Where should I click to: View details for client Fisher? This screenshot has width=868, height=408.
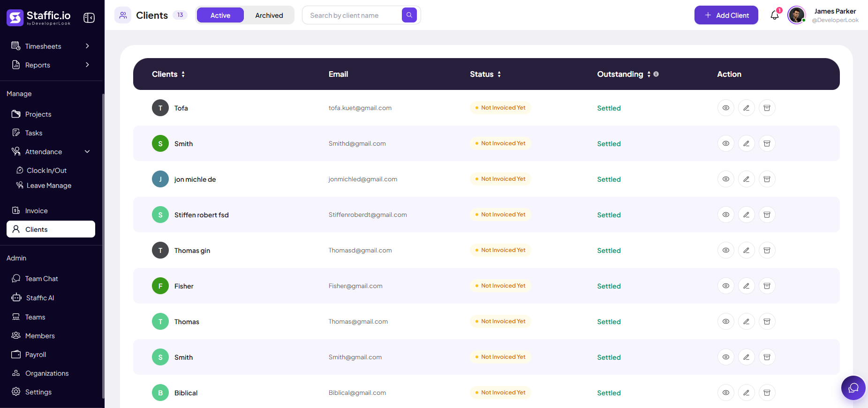click(x=726, y=286)
